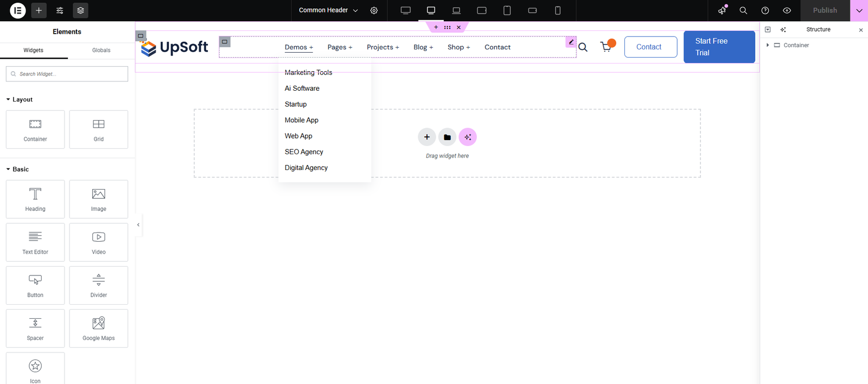Collapse the Basic widgets section
The image size is (868, 384).
[17, 169]
